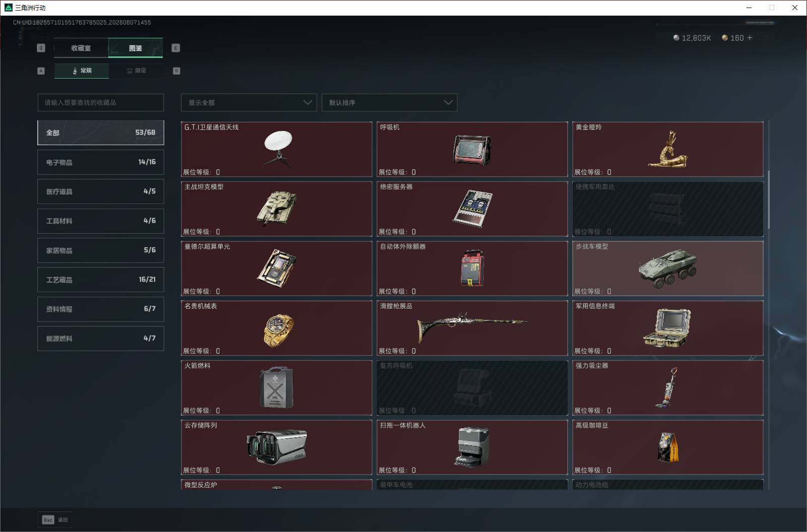
Task: Close the 三角洲行动 window
Action: tap(795, 8)
